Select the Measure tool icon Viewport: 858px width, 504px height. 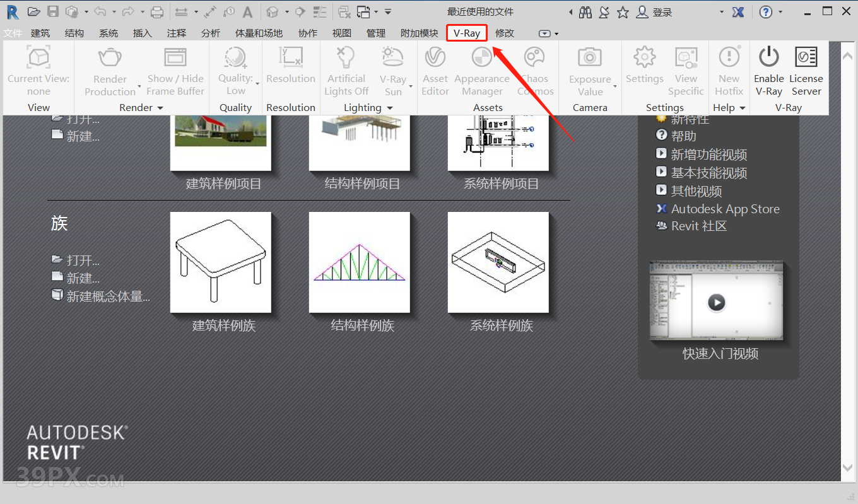(x=181, y=11)
